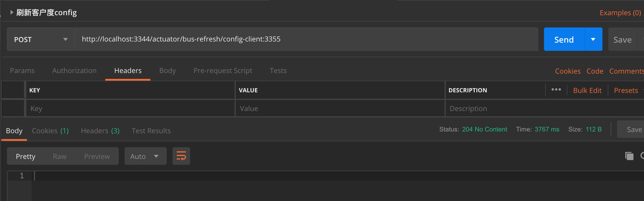Copy response body to clipboard icon
The height and width of the screenshot is (201, 644).
pyautogui.click(x=629, y=156)
